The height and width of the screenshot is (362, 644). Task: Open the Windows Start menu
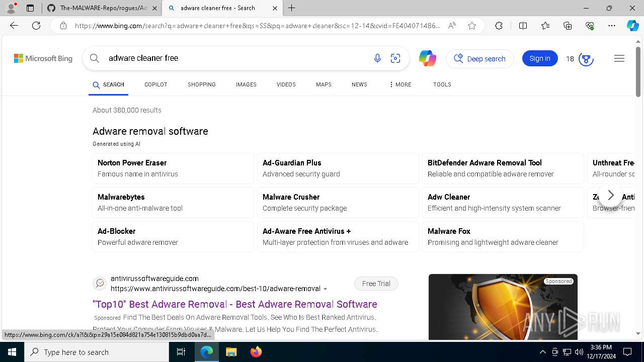point(12,352)
